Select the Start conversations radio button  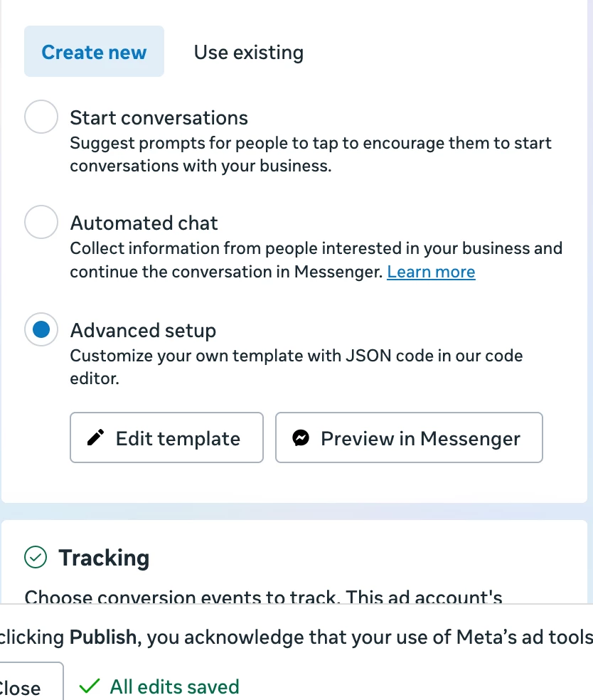point(41,117)
